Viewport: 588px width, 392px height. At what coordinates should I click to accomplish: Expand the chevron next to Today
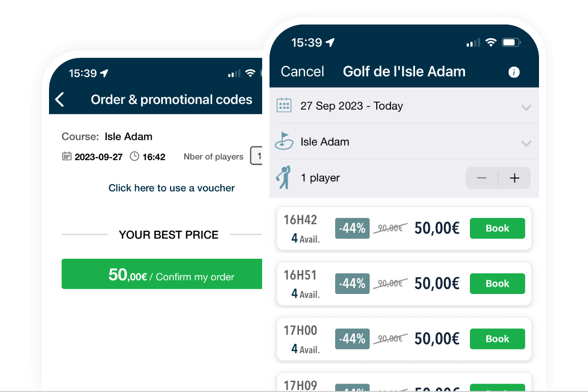(526, 107)
